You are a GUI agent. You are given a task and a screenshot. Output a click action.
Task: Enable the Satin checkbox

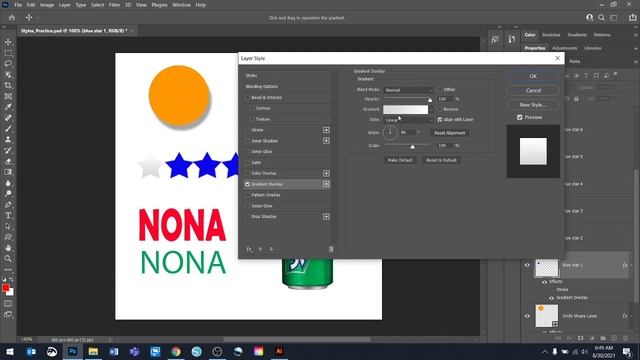pyautogui.click(x=247, y=162)
